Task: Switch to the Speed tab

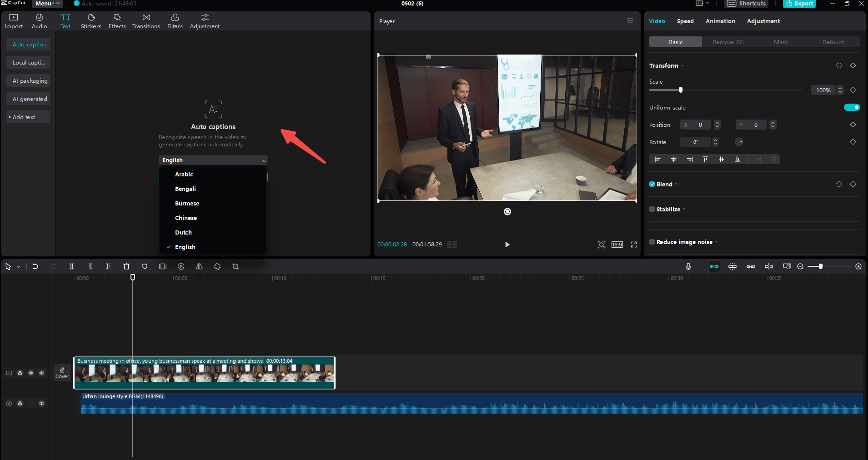Action: pyautogui.click(x=684, y=21)
